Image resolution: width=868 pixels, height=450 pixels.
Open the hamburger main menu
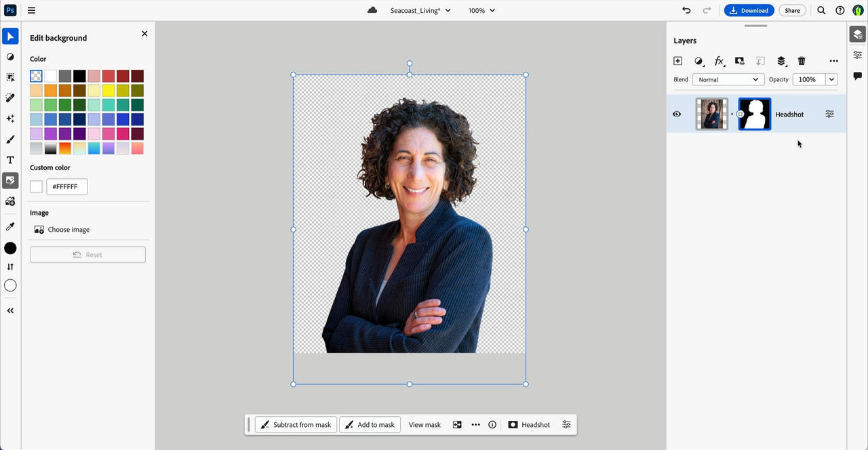coord(31,10)
